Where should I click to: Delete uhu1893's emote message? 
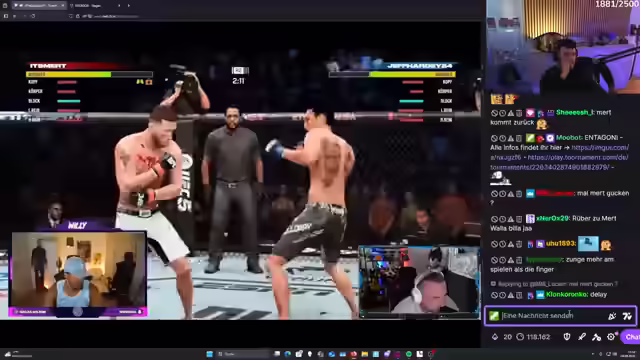pyautogui.click(x=519, y=244)
